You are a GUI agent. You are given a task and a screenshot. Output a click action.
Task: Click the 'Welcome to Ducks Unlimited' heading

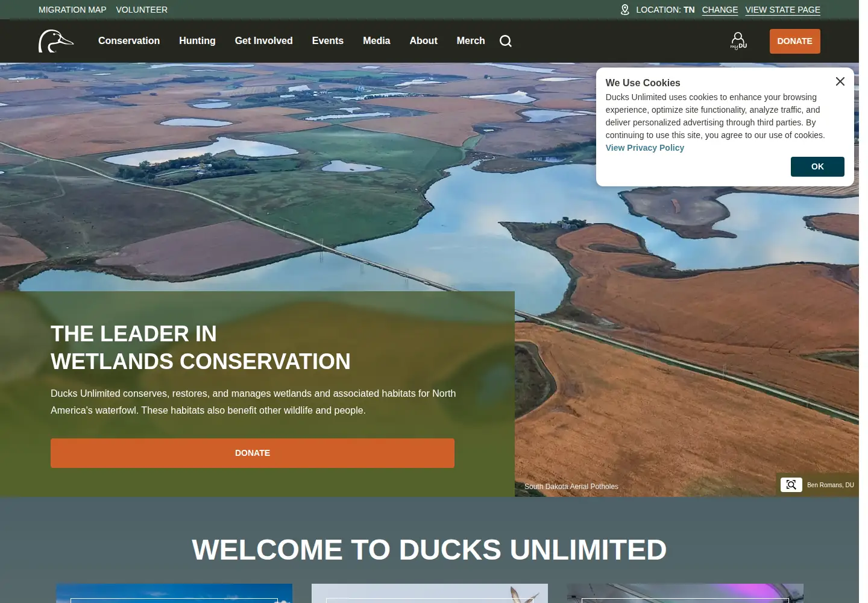(429, 550)
